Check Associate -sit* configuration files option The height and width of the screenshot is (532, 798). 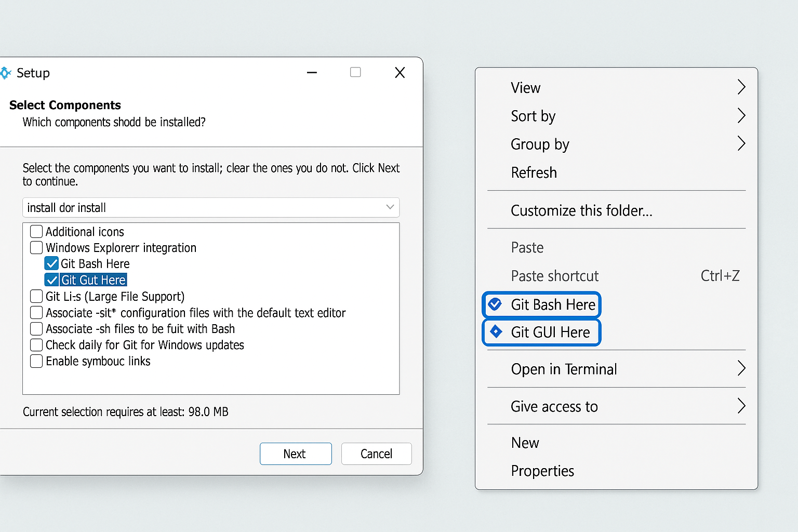click(x=36, y=312)
